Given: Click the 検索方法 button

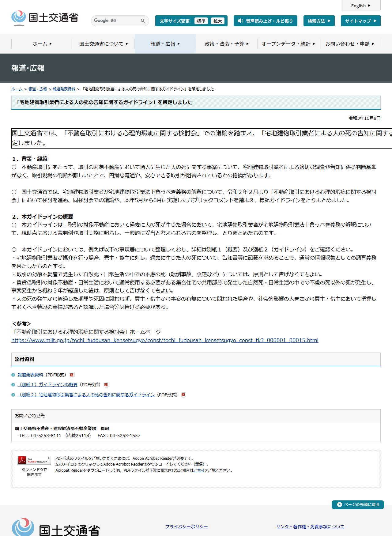Looking at the screenshot, I should pyautogui.click(x=319, y=21).
